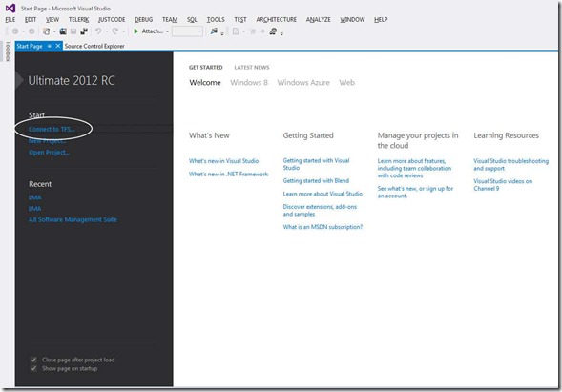This screenshot has width=562, height=392.
Task: Click the Save toolbar icon
Action: (73, 31)
